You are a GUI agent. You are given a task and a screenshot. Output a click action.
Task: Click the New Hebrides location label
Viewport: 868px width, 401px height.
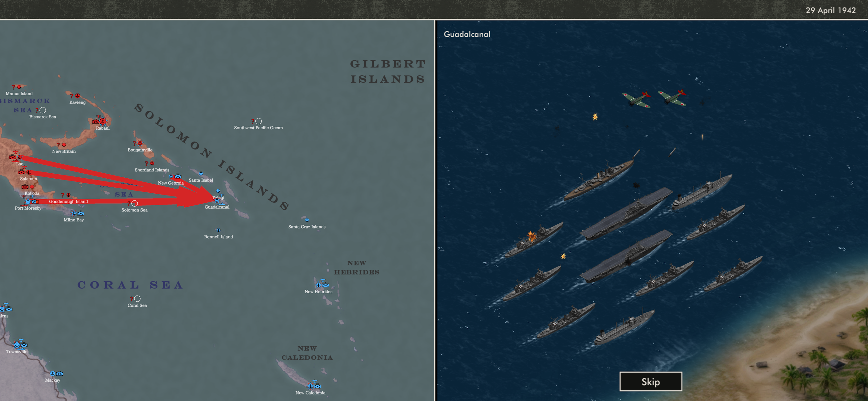tap(318, 292)
